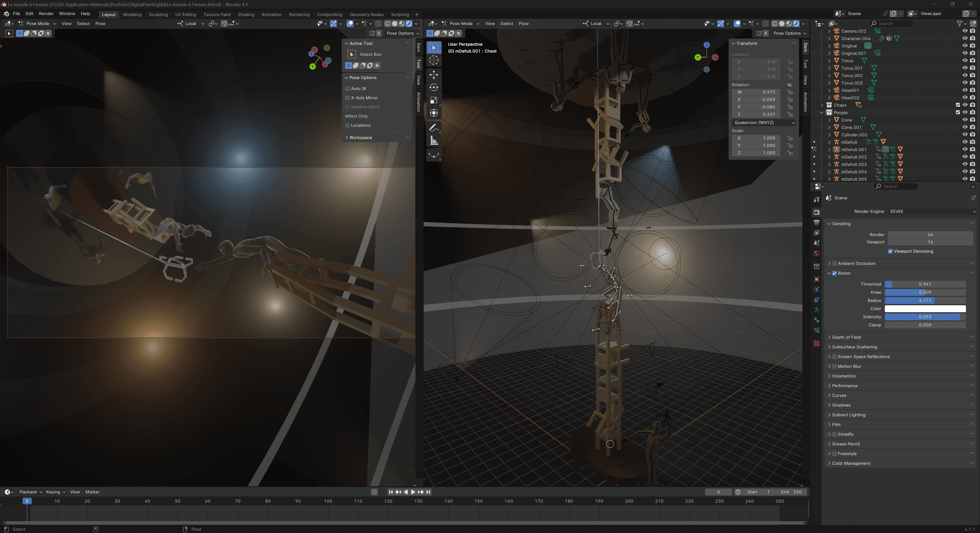
Task: Hide Torus.001 using its eye icon
Action: tap(965, 68)
